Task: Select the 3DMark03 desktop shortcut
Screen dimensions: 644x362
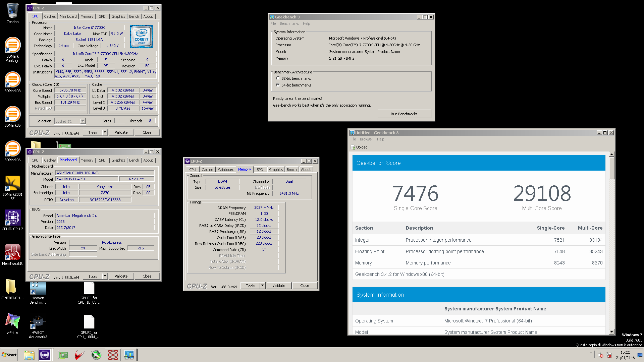Action: (x=12, y=82)
